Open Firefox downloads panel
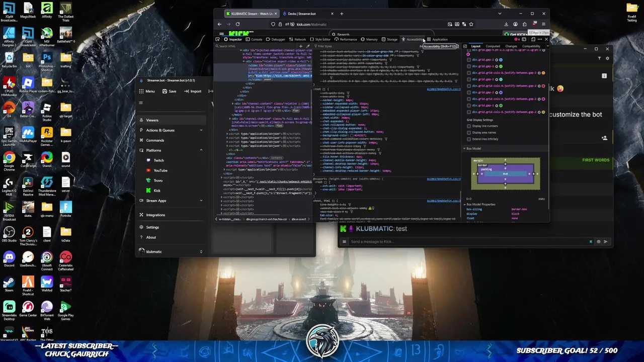 [x=506, y=24]
